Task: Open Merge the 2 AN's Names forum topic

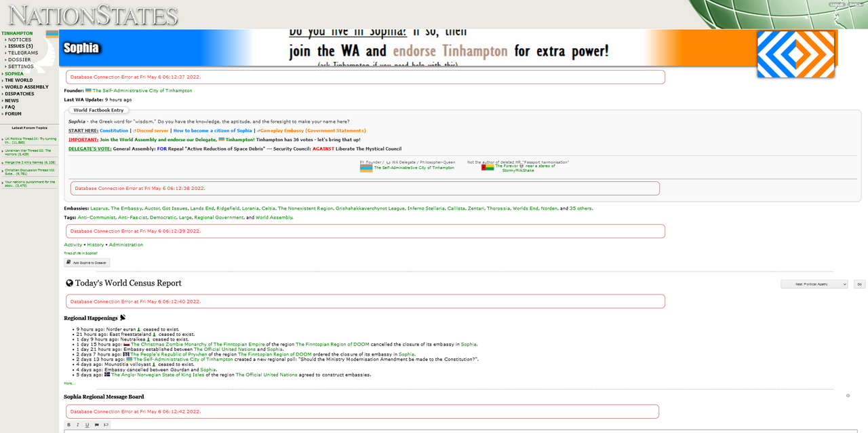Action: (x=30, y=163)
